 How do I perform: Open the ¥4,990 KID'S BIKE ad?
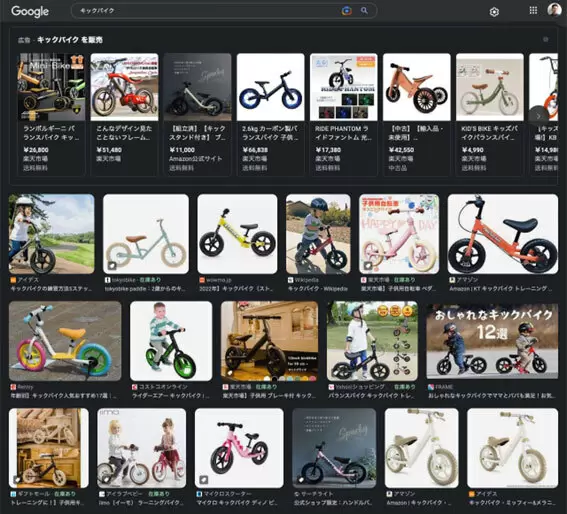(x=490, y=114)
